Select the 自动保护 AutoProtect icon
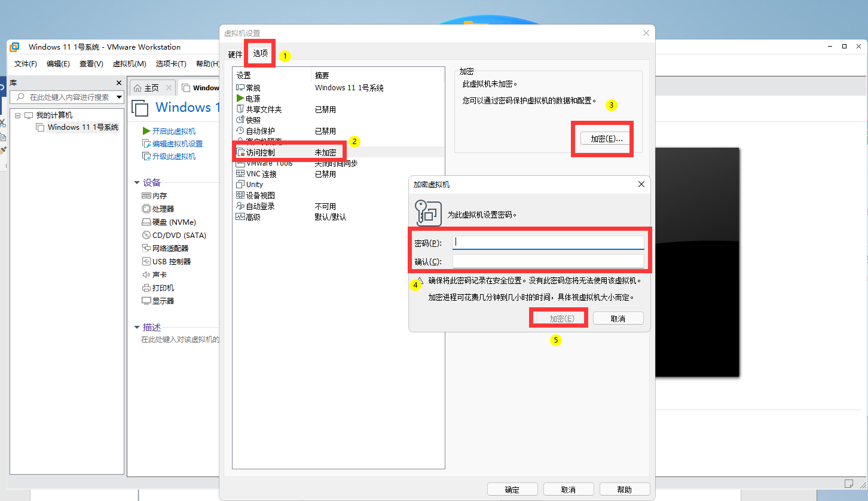Image resolution: width=868 pixels, height=501 pixels. click(x=240, y=130)
